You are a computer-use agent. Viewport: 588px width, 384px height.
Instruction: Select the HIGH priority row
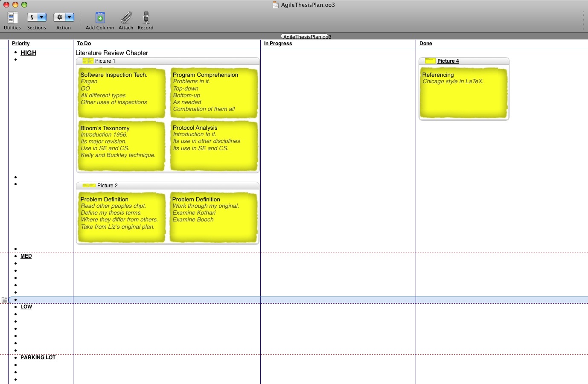click(x=29, y=53)
